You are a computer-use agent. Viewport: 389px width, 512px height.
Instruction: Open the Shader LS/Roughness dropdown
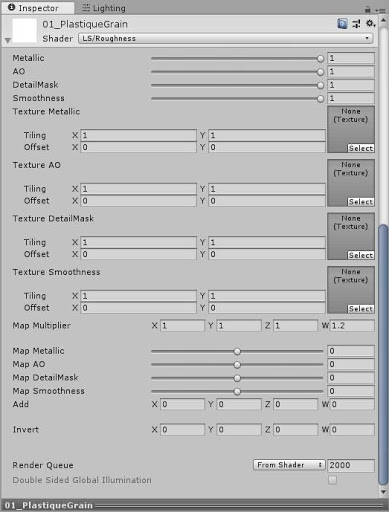(225, 38)
